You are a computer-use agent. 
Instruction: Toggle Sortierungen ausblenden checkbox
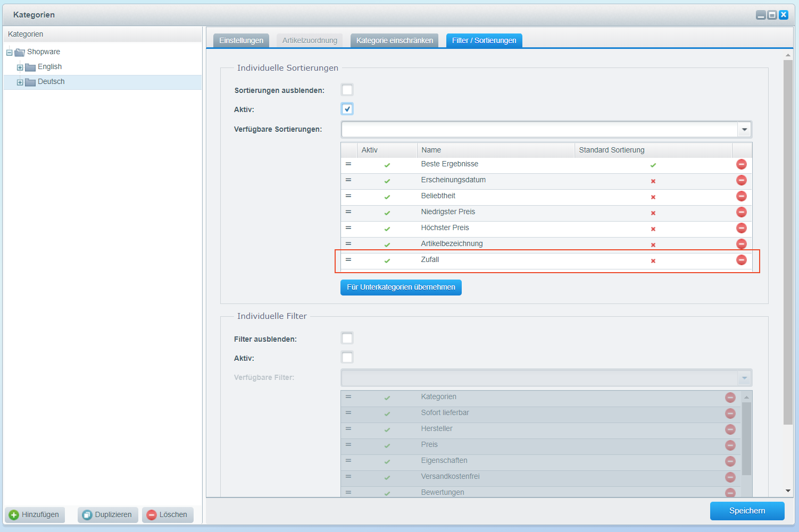coord(347,90)
